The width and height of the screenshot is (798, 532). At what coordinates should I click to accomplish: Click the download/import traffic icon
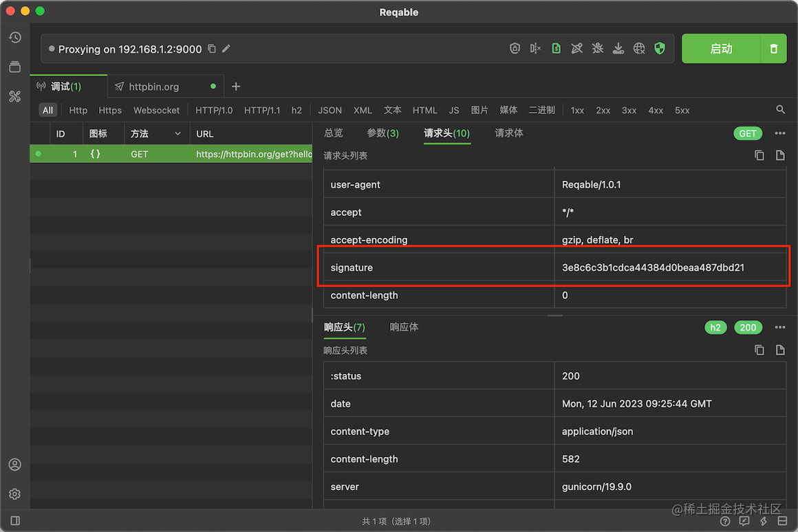point(618,48)
